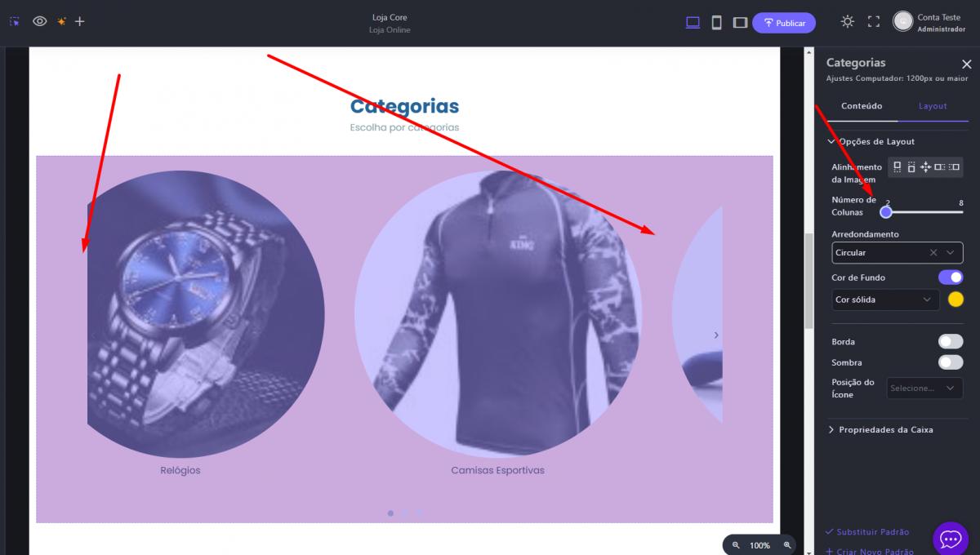Image resolution: width=980 pixels, height=555 pixels.
Task: Enable the Sombra toggle
Action: [x=951, y=362]
